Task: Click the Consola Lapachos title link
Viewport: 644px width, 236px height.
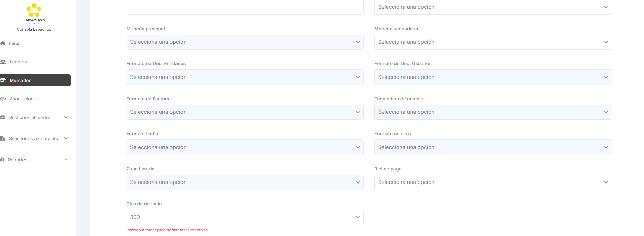Action: click(x=34, y=29)
